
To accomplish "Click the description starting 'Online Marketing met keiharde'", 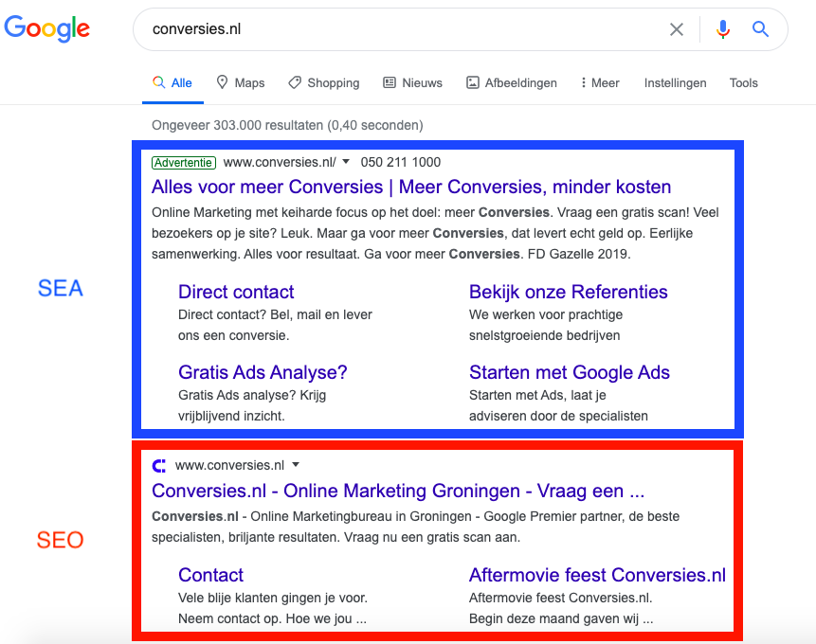I will [x=435, y=233].
